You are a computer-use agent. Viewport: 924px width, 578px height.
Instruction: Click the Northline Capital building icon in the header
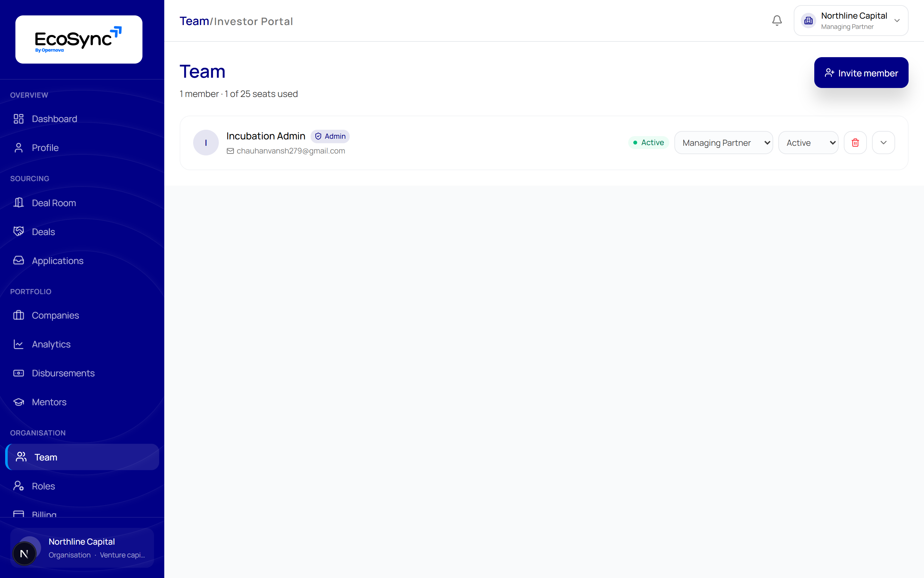tap(808, 21)
